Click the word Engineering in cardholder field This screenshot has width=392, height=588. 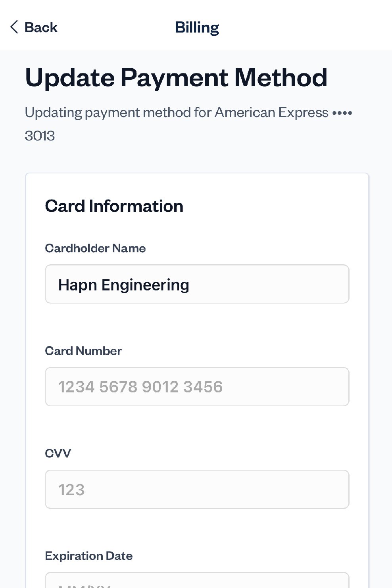145,285
